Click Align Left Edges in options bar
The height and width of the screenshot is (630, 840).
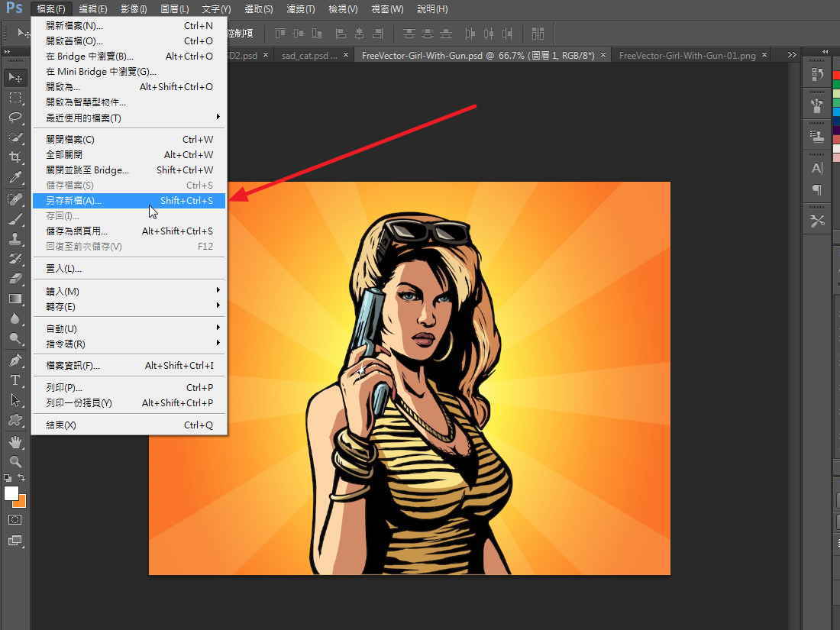point(341,34)
